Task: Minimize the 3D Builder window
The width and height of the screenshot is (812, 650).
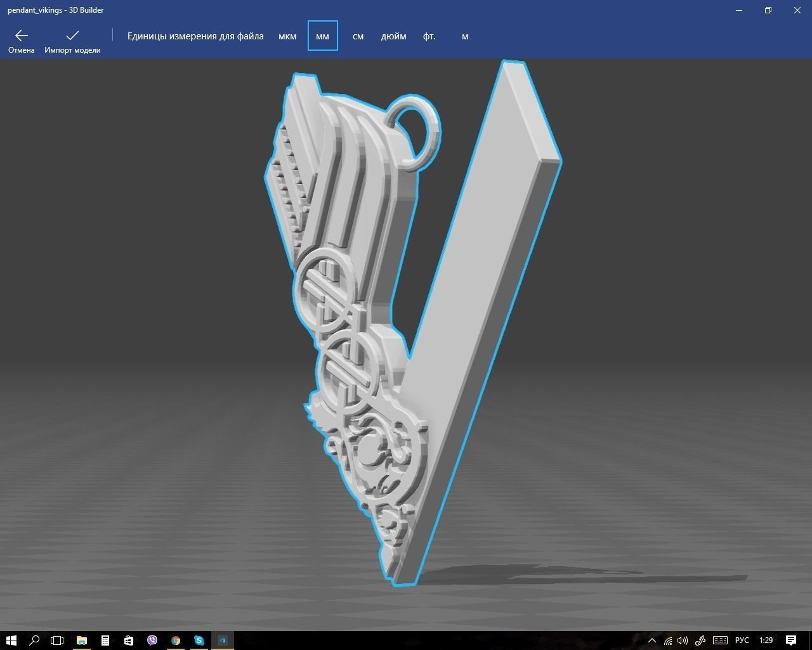Action: pos(739,10)
